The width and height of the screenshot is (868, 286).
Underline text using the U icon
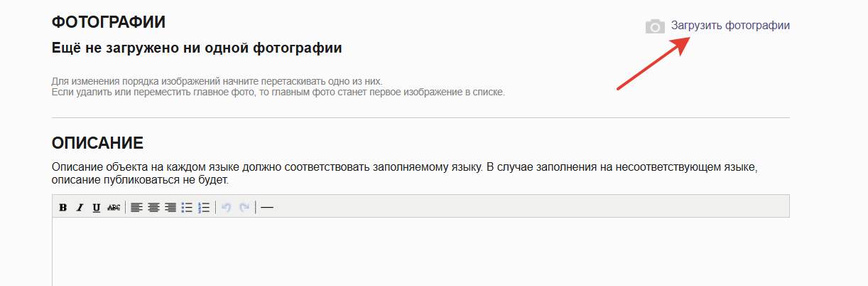[x=97, y=208]
